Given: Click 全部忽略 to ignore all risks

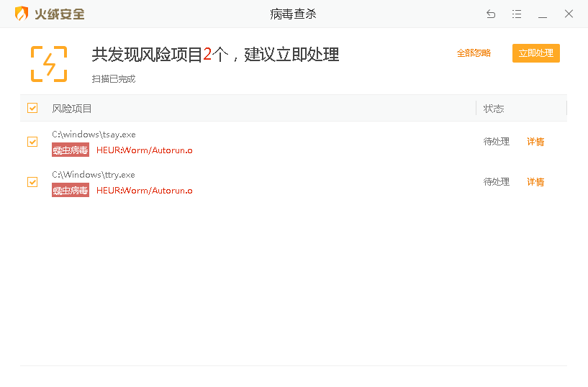Looking at the screenshot, I should pos(474,53).
